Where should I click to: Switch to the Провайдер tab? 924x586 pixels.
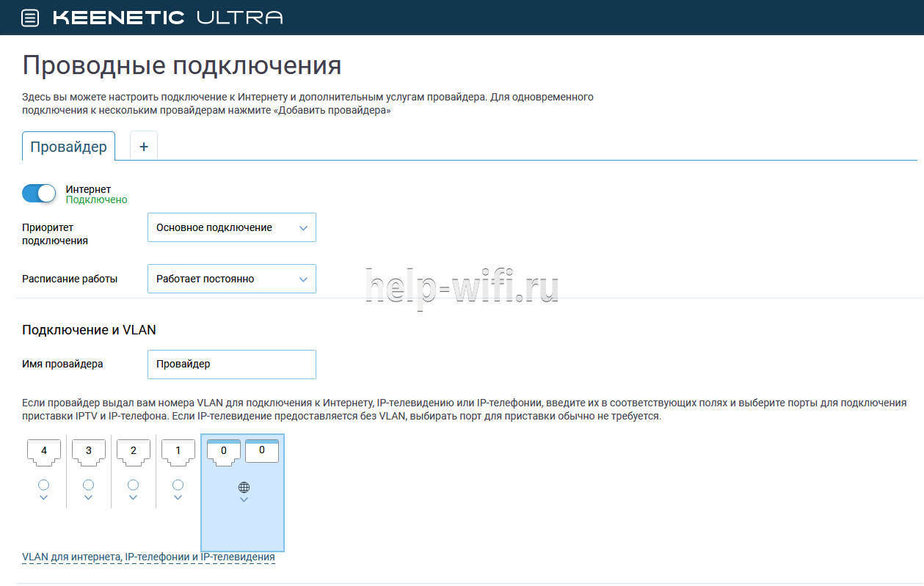(x=68, y=147)
